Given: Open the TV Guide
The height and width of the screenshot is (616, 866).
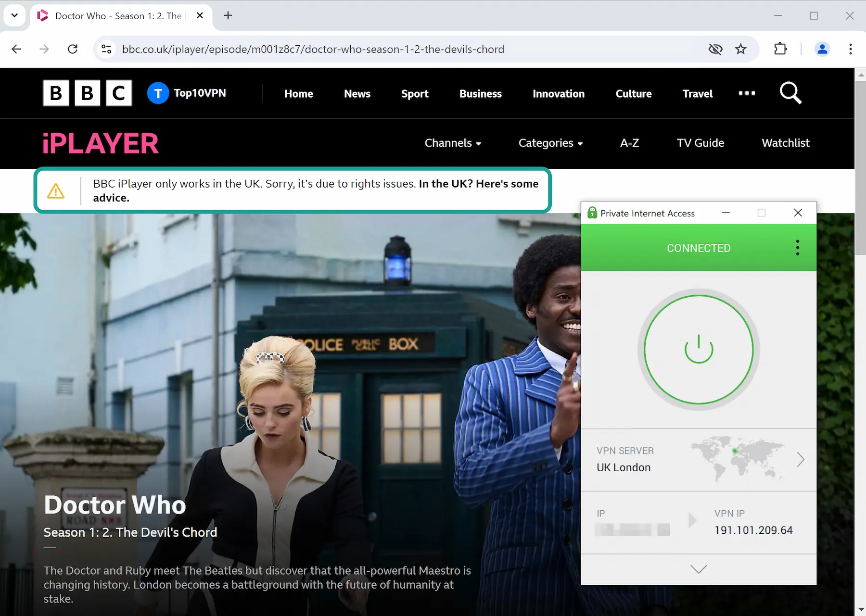Looking at the screenshot, I should (700, 143).
